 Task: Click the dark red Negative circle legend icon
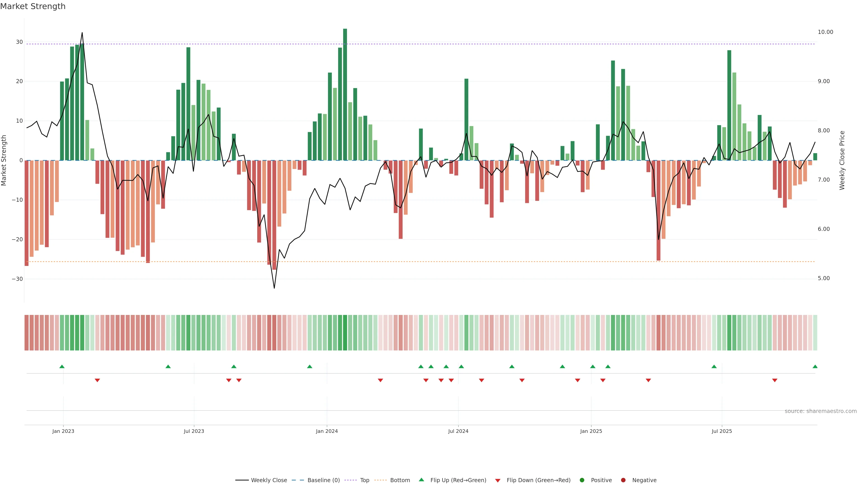pos(623,480)
